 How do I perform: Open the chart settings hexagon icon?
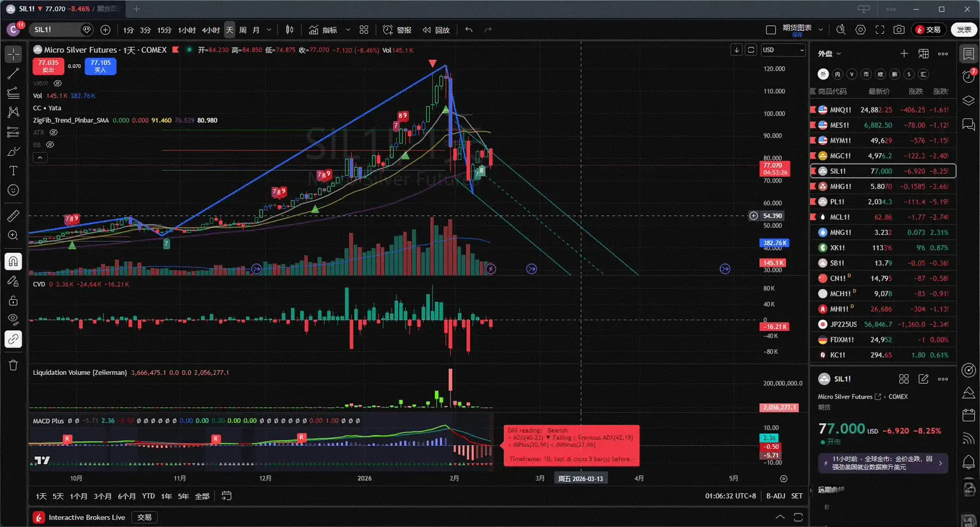(860, 30)
